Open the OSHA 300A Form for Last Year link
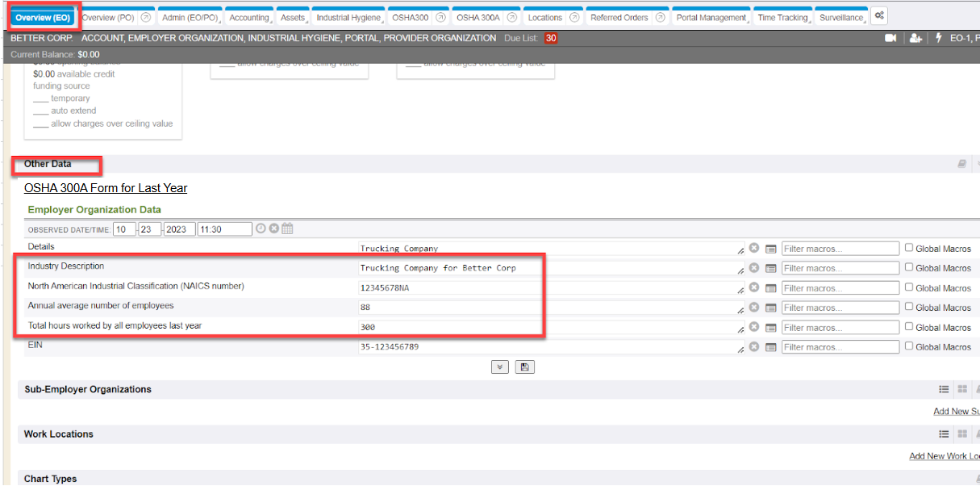980x486 pixels. point(106,188)
